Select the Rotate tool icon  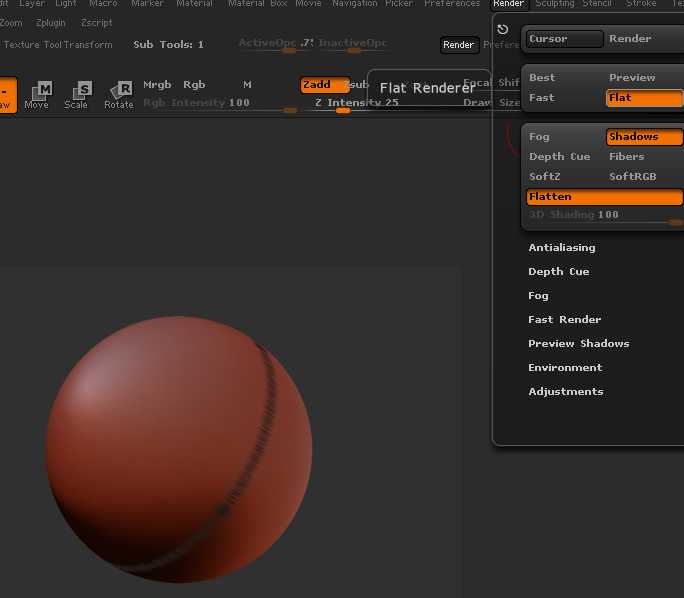click(x=118, y=95)
